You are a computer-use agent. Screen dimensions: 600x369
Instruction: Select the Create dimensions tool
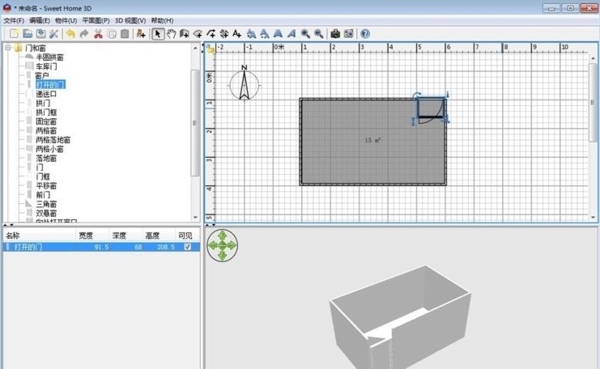pos(224,34)
